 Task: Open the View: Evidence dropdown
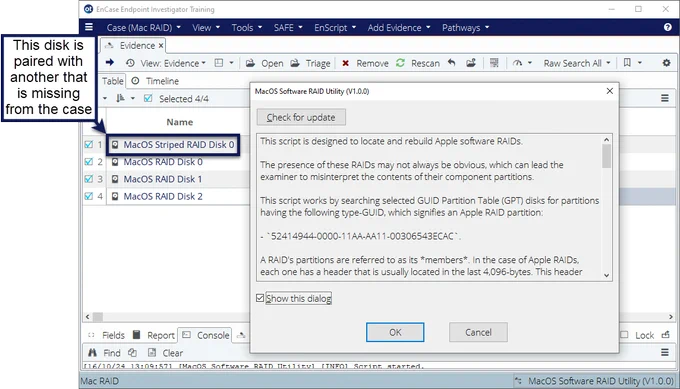pos(173,63)
